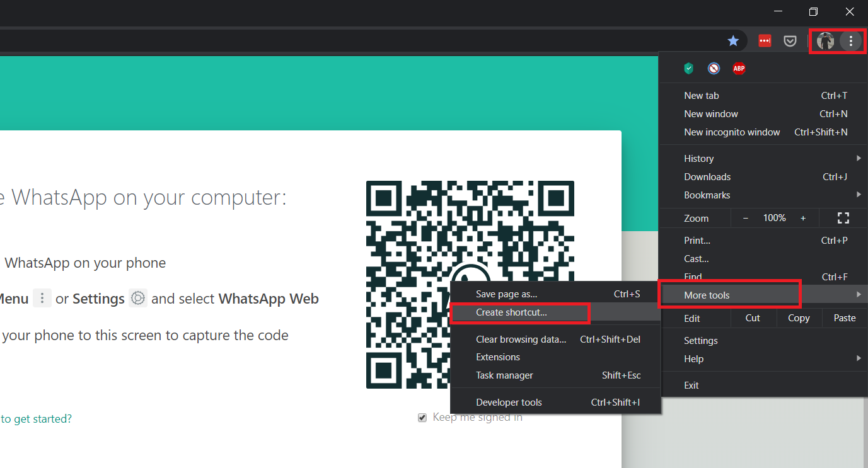Open Extensions from More tools submenu
Screen dimensions: 868x468
coord(555,357)
